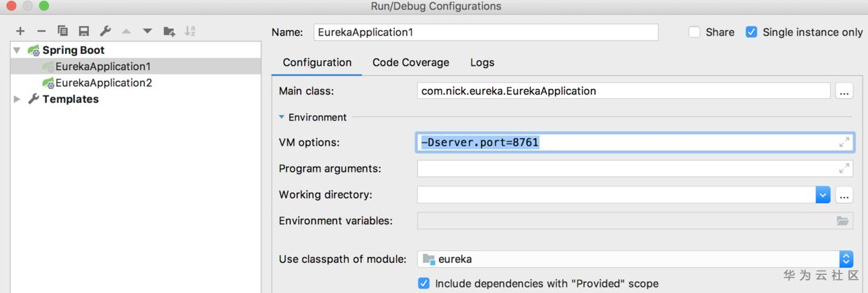Click the Sort configurations alphabetically icon
Viewport: 868px width, 293px height.
[190, 31]
